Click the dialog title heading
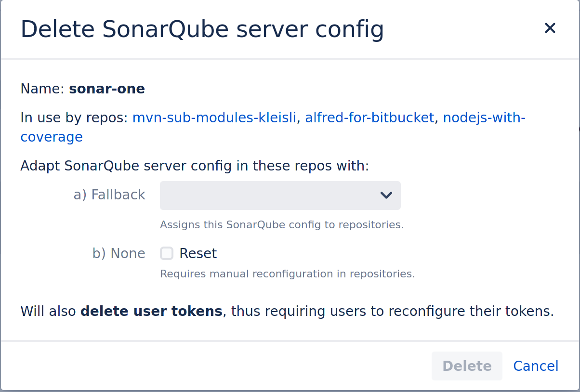Image resolution: width=580 pixels, height=392 pixels. click(202, 29)
